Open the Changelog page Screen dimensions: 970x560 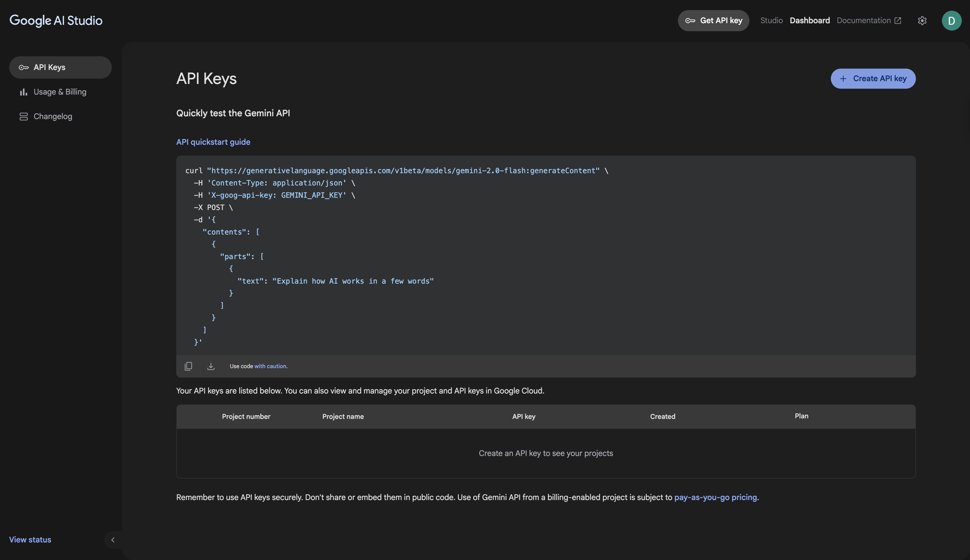click(x=61, y=116)
